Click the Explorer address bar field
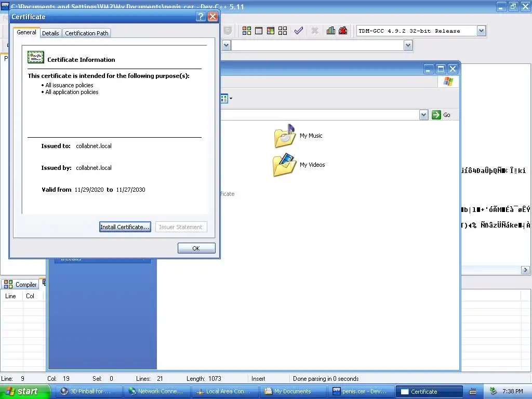Image resolution: width=532 pixels, height=399 pixels. [x=320, y=115]
